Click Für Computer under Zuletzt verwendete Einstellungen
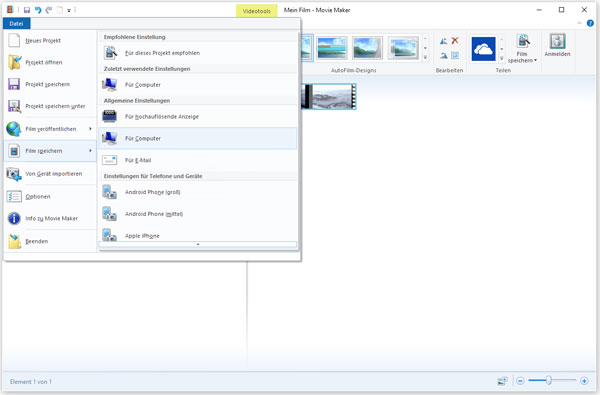Screen dimensions: 600x395 (x=197, y=85)
